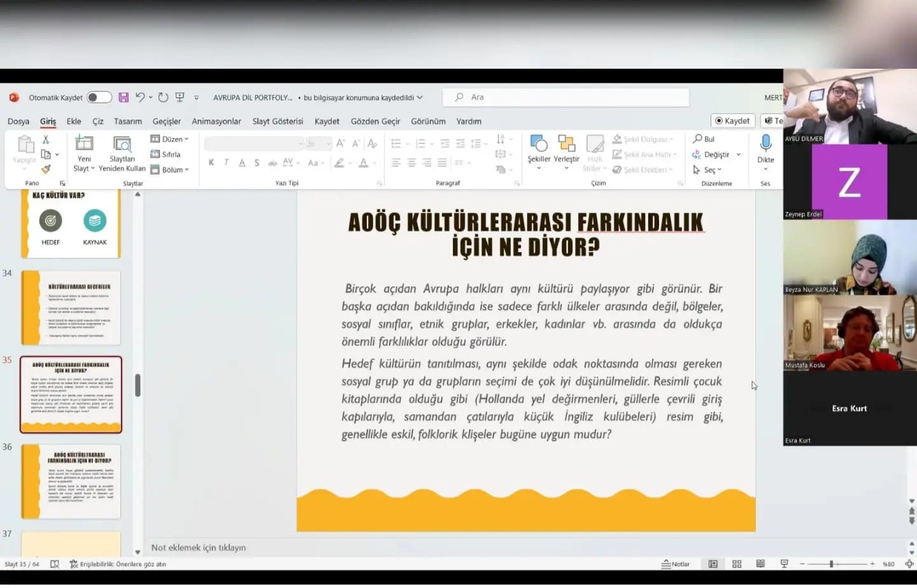Viewport: 917px width, 588px height.
Task: Open the Şekiller shapes gallery
Action: click(539, 151)
